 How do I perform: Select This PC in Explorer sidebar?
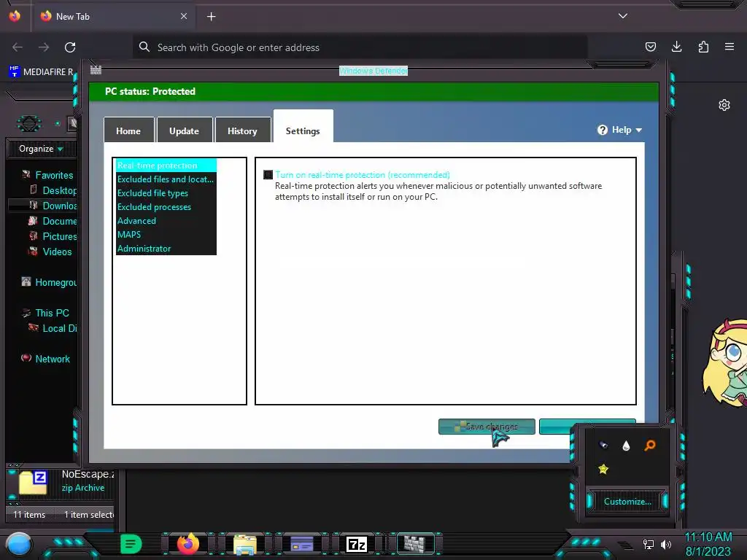point(46,313)
